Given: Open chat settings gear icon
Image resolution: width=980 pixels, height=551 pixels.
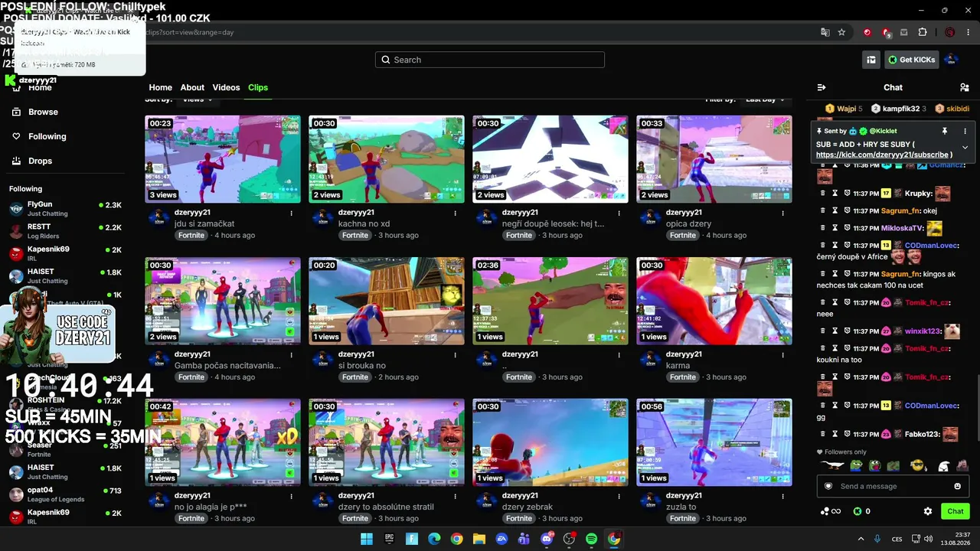Looking at the screenshot, I should 928,511.
